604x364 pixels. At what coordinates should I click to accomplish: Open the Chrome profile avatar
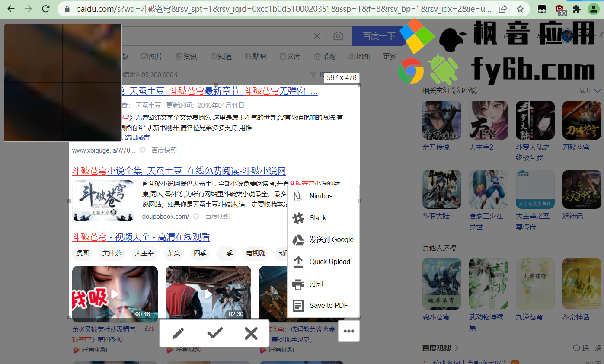coord(593,9)
